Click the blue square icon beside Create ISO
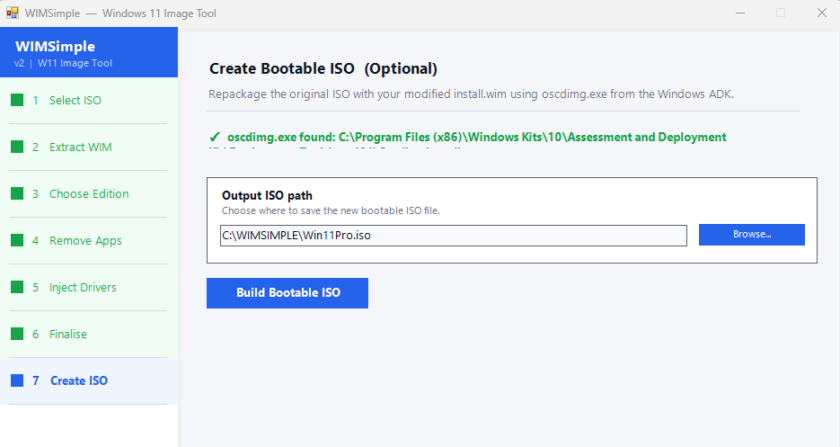The image size is (840, 447). [17, 381]
